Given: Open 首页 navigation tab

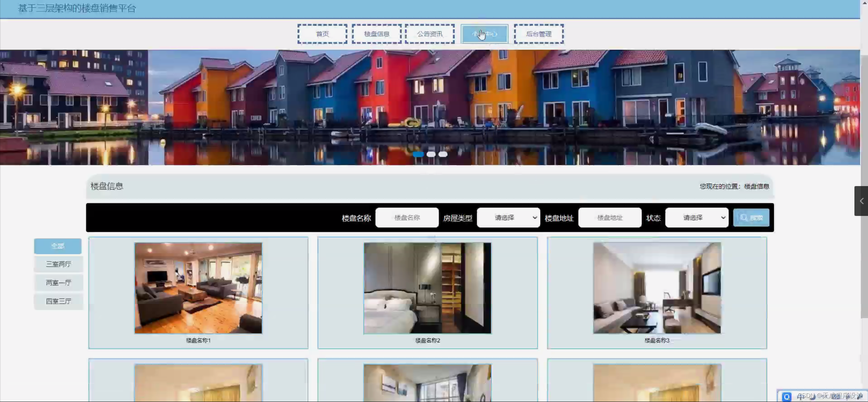Looking at the screenshot, I should (322, 34).
